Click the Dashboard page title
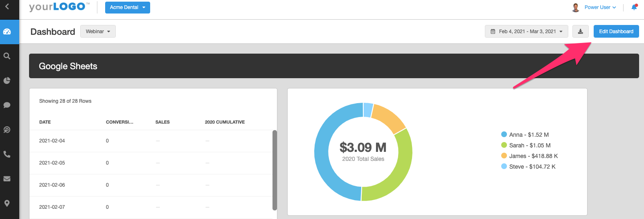The image size is (644, 219). pyautogui.click(x=53, y=32)
